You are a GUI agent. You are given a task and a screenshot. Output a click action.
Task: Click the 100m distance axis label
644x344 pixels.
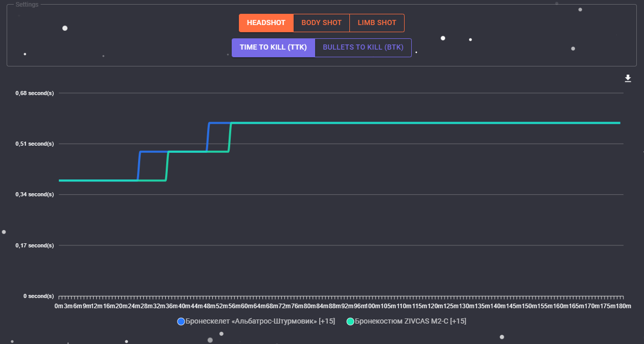click(x=374, y=306)
